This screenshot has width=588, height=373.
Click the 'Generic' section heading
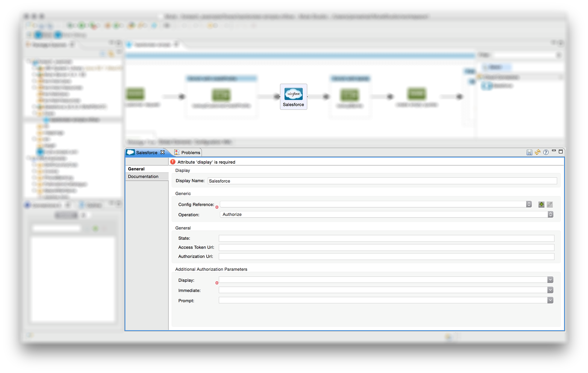(x=183, y=193)
